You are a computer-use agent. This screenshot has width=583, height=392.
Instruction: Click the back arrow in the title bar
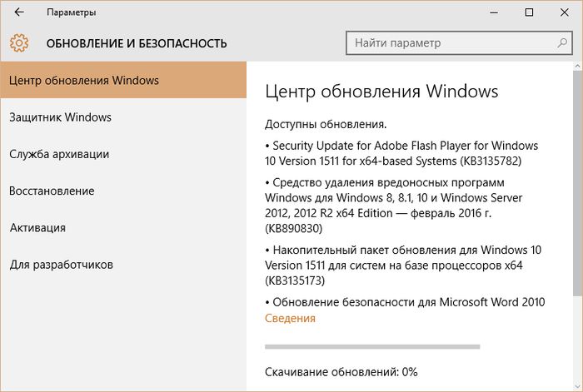coord(18,12)
